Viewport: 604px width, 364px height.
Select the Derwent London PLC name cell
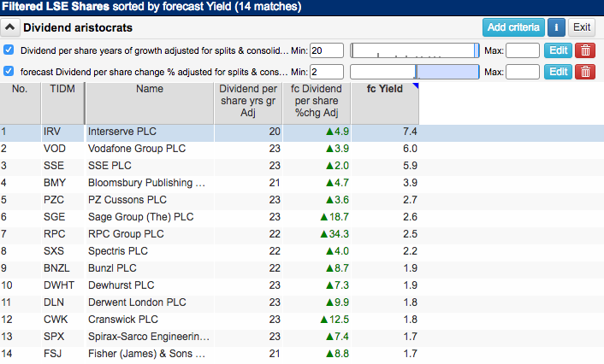click(150, 302)
